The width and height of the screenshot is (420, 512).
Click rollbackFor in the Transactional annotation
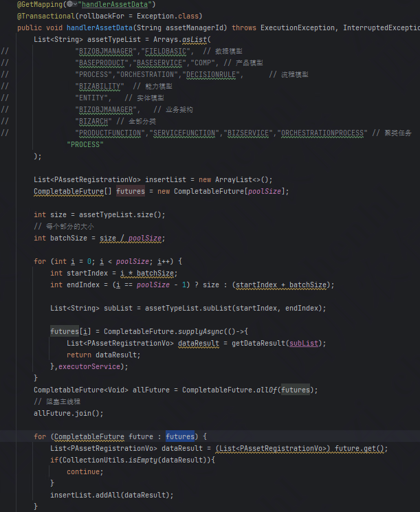point(101,16)
